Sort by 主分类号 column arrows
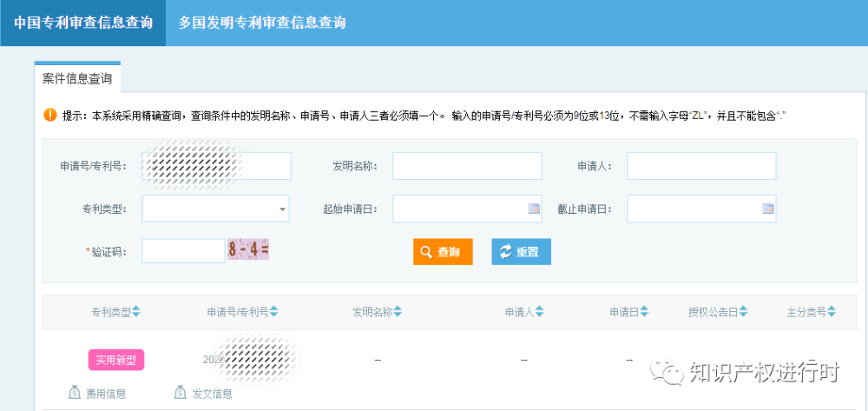The width and height of the screenshot is (868, 411). pos(832,313)
